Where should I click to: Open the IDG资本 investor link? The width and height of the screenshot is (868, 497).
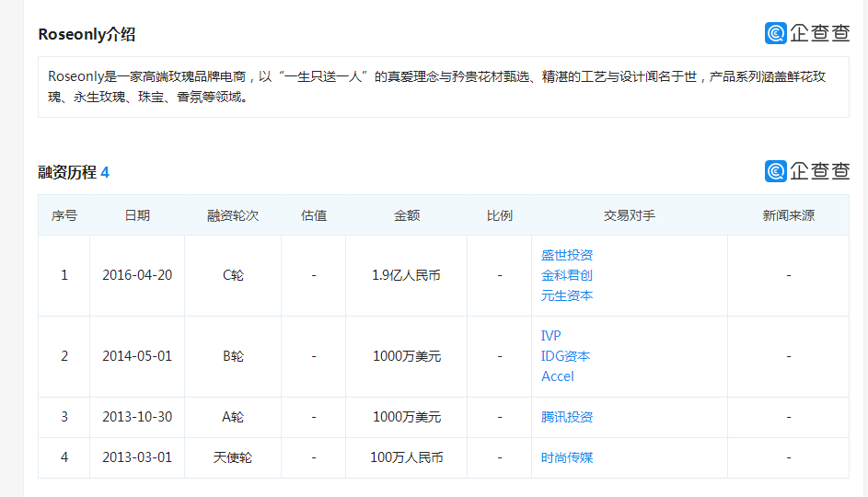(565, 356)
